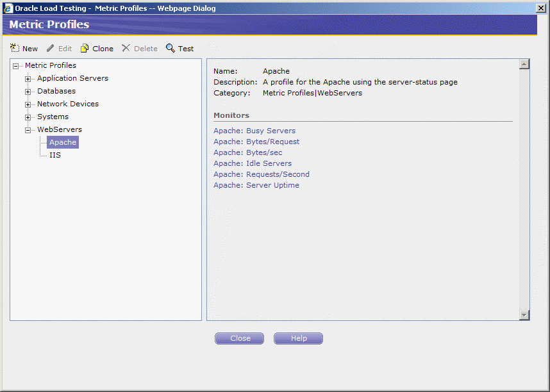550x392 pixels.
Task: Close the dialog with title bar X
Action: point(541,8)
